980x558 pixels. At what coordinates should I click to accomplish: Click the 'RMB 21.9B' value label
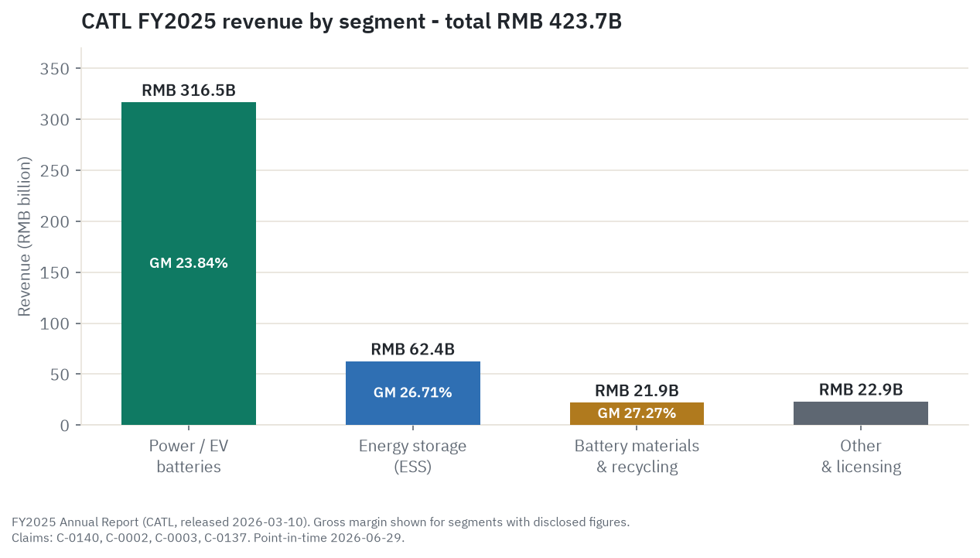[637, 391]
